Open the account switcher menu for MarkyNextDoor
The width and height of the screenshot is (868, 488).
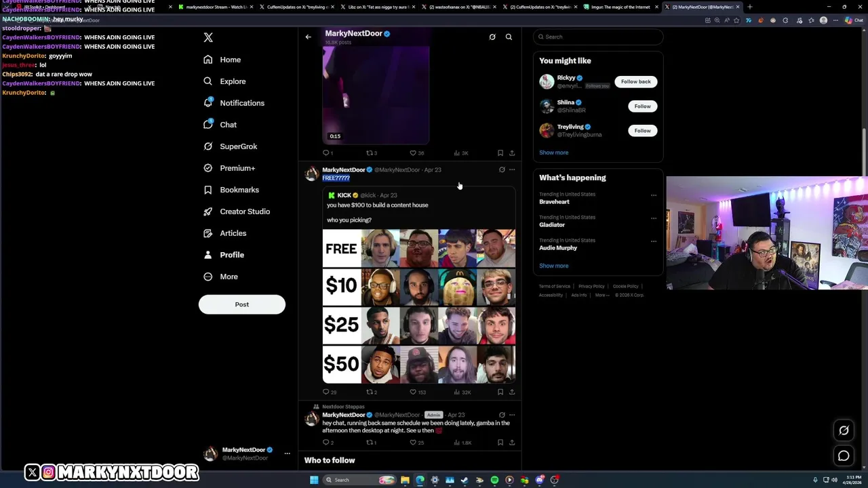287,453
